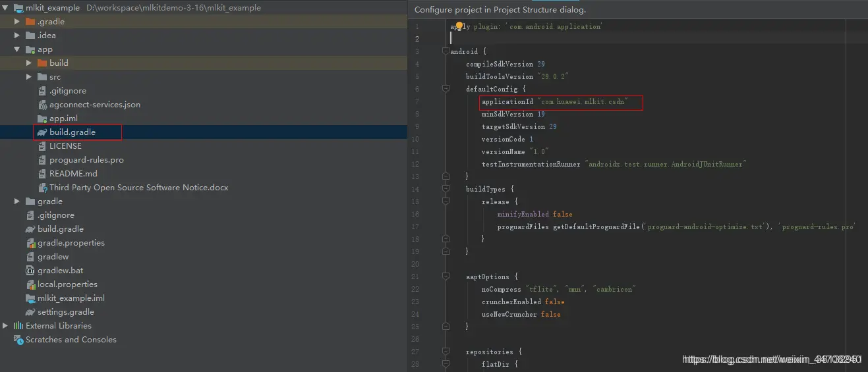Select proguard-rules.pro file
Image resolution: width=868 pixels, height=372 pixels.
[86, 160]
